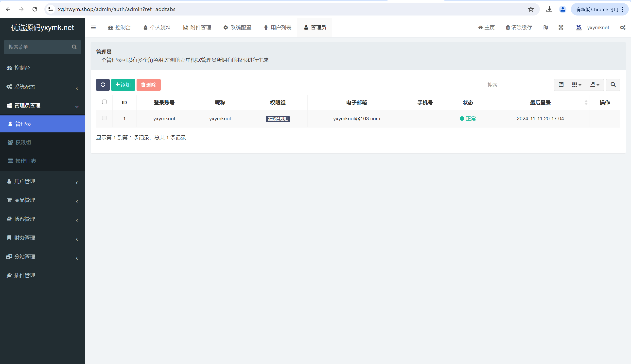Toggle the sidebar hamburger menu icon
This screenshot has width=631, height=364.
click(x=93, y=28)
